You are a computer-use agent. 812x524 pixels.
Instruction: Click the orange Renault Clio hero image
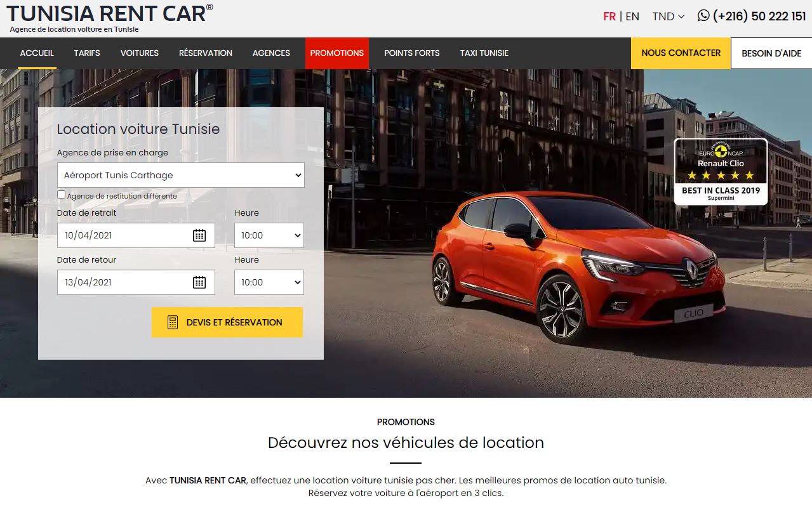[x=578, y=266]
